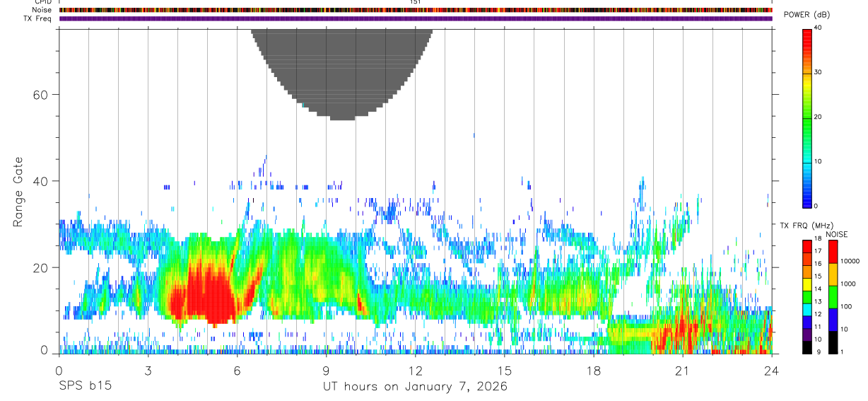Click the POWER (dB) colorbar title
The height and width of the screenshot is (401, 868).
pyautogui.click(x=807, y=15)
